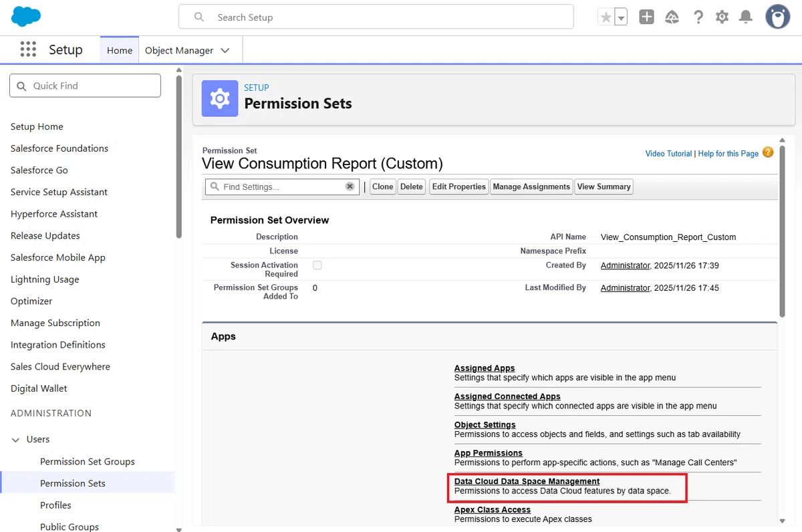Viewport: 802px width, 532px height.
Task: Open the Created By Administrator link
Action: pyautogui.click(x=626, y=265)
